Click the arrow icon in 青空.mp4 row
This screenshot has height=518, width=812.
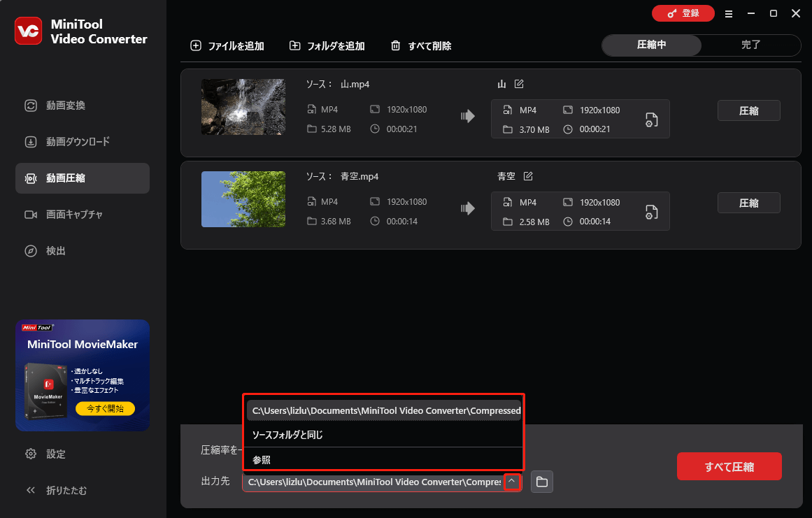click(468, 208)
